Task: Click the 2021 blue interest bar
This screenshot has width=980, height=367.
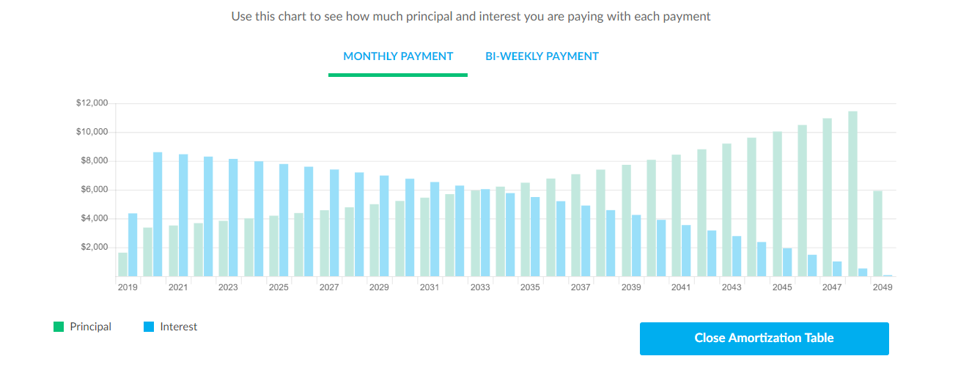Action: point(183,215)
